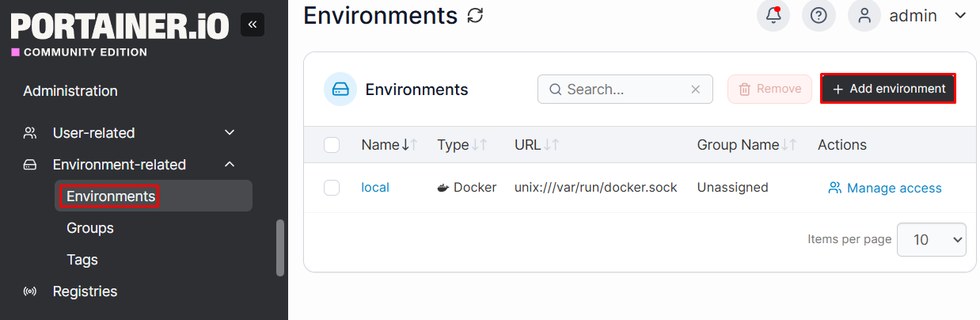Click the Actions column header
Screen dimensions: 980x320
pyautogui.click(x=842, y=145)
